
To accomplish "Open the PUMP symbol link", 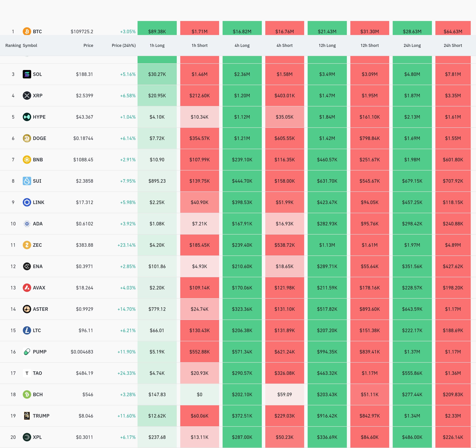I will (x=40, y=352).
